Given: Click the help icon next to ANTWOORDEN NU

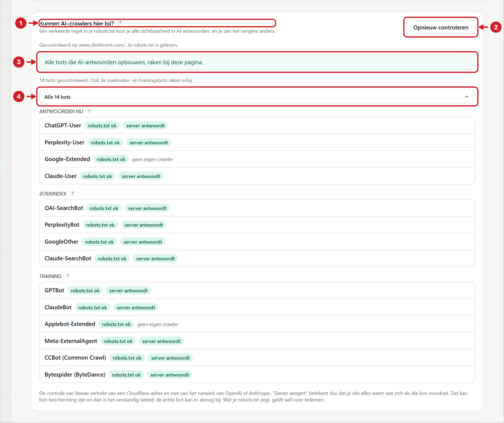Looking at the screenshot, I should pos(89,111).
